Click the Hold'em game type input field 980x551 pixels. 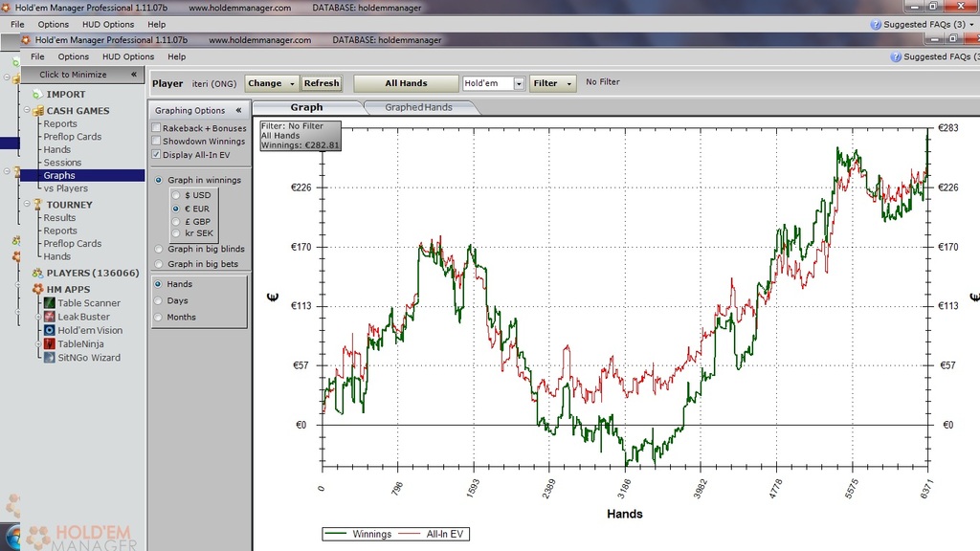[487, 83]
